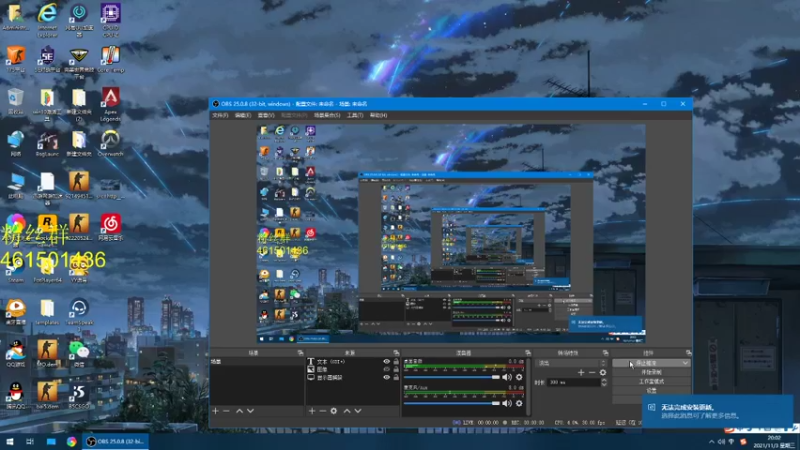Open Desktop Audio settings gear in mixer
The image size is (800, 450).
coord(519,377)
